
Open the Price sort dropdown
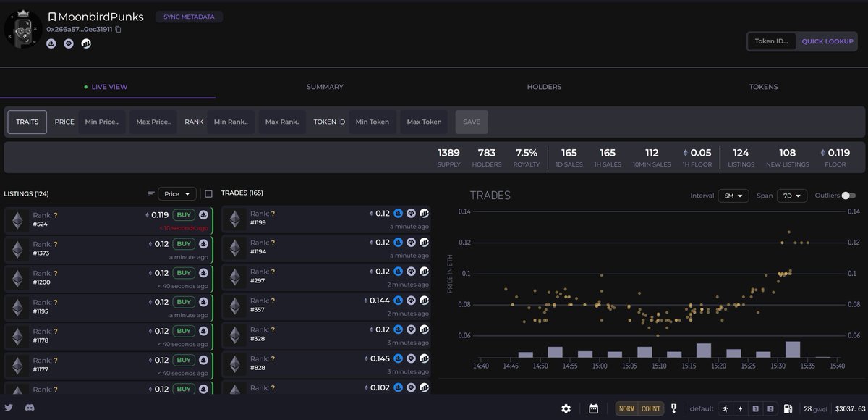coord(177,194)
